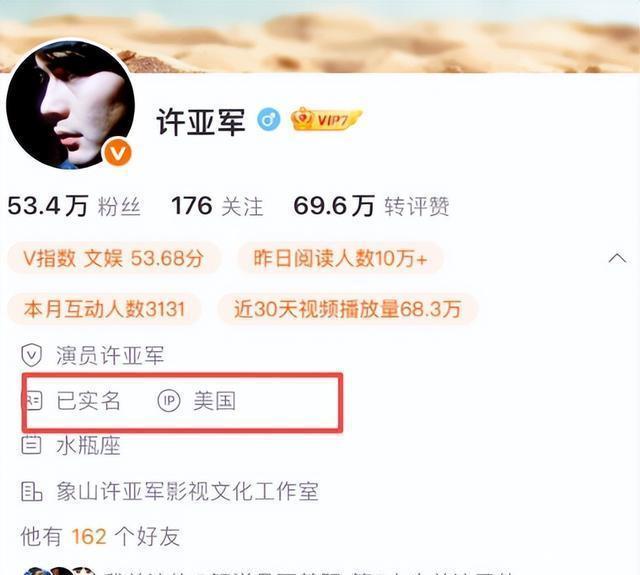This screenshot has width=640, height=575.
Task: Tap the circled IP location icon
Action: (169, 401)
